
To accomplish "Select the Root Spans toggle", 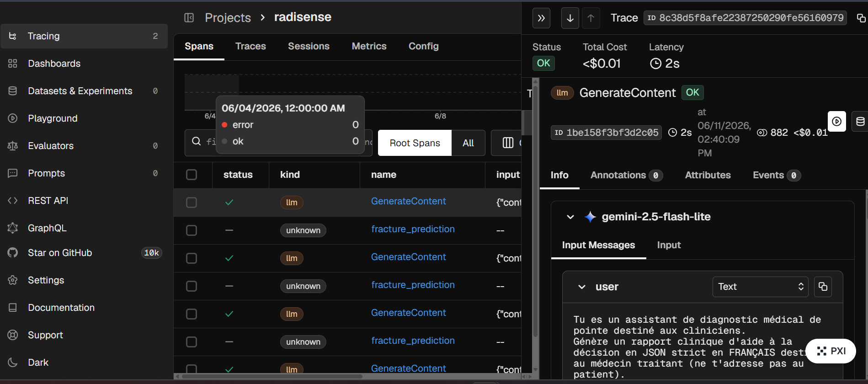I will [x=415, y=143].
